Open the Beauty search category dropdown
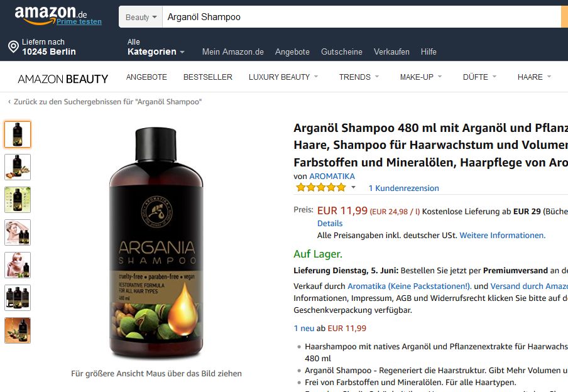The height and width of the screenshot is (392, 568). (141, 17)
